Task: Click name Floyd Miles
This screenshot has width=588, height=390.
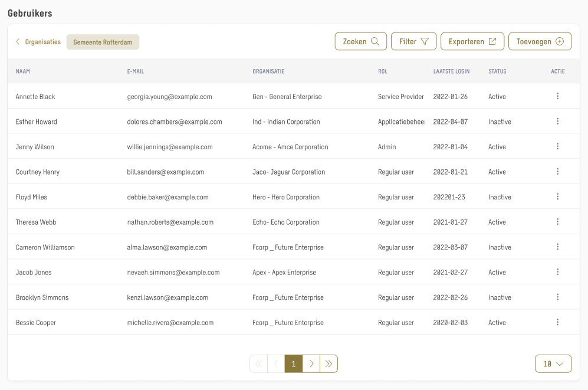Action: click(31, 197)
